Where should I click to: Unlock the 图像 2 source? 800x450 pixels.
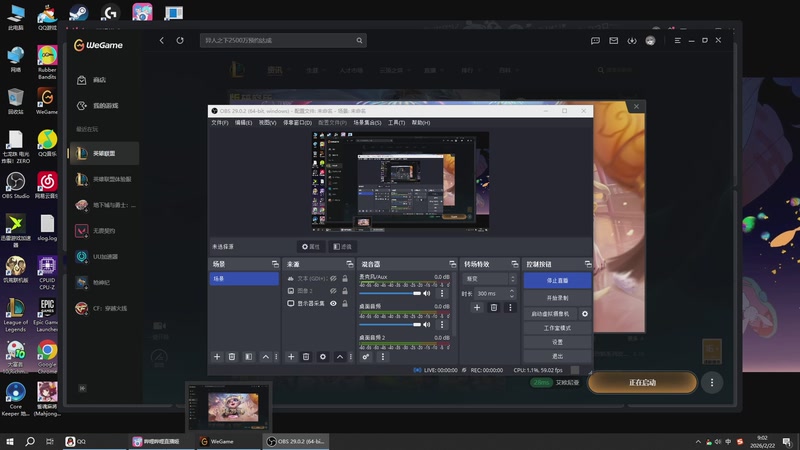click(x=345, y=291)
